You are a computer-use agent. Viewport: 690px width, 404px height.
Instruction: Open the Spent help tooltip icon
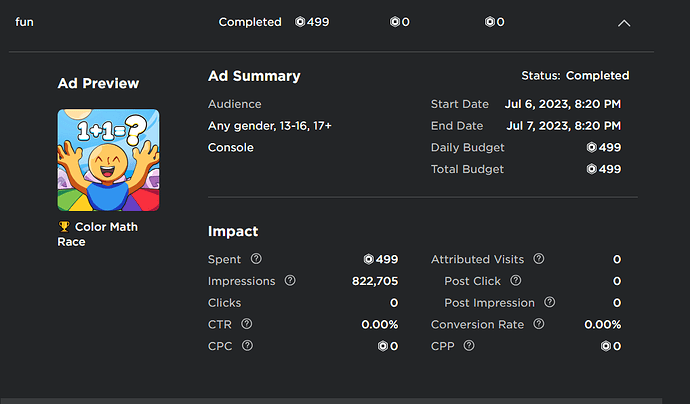(x=256, y=259)
